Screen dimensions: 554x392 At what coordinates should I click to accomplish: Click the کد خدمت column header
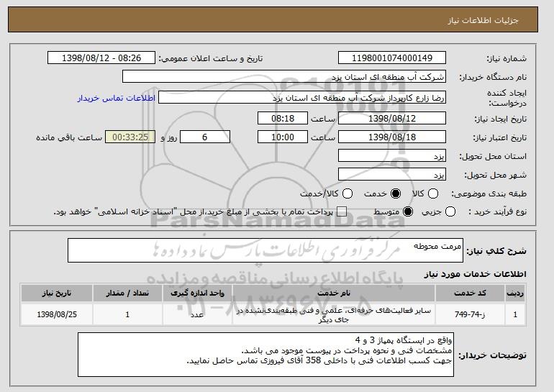pyautogui.click(x=470, y=293)
